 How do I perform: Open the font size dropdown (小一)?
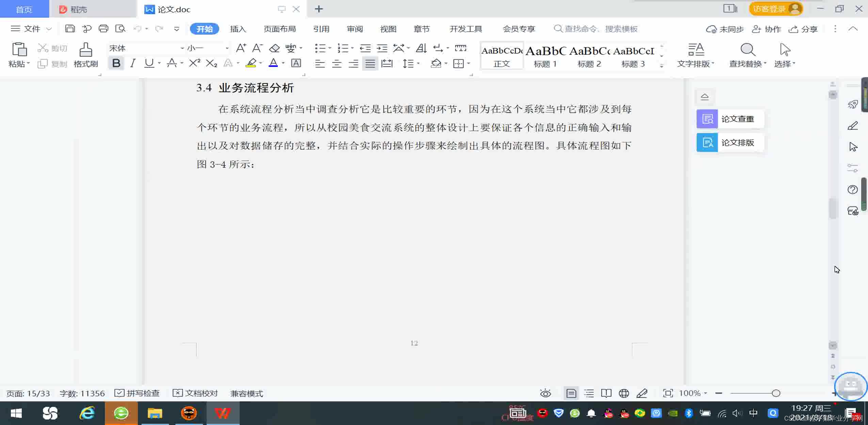(227, 48)
